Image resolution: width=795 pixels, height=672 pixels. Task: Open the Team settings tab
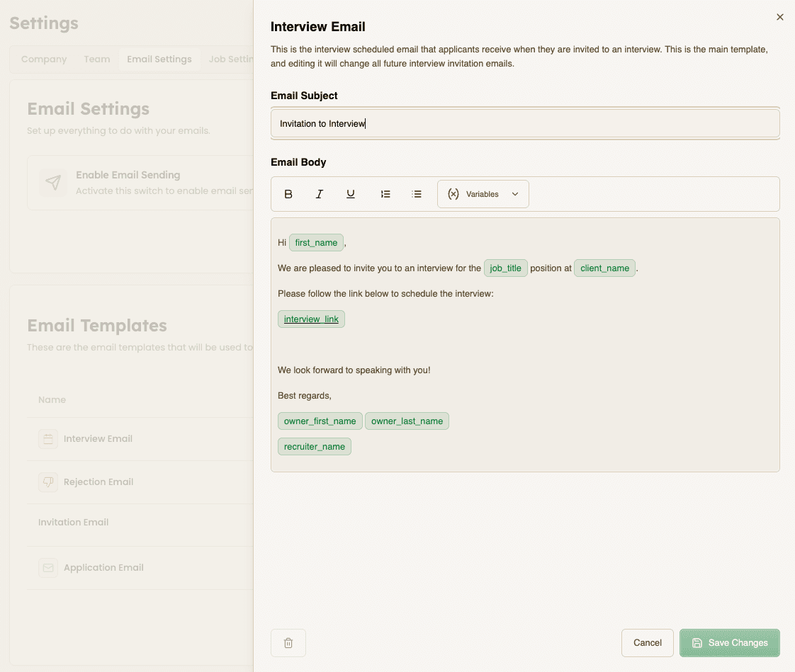pos(97,59)
